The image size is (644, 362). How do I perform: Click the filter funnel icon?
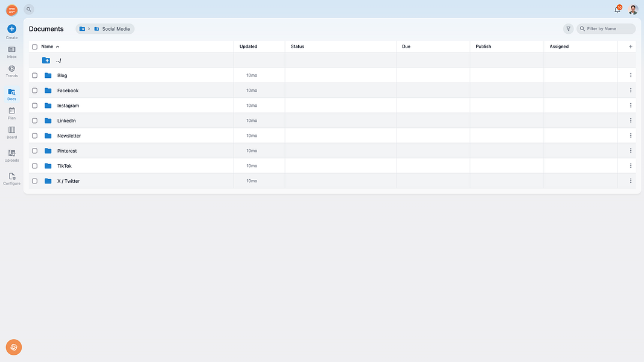point(569,29)
